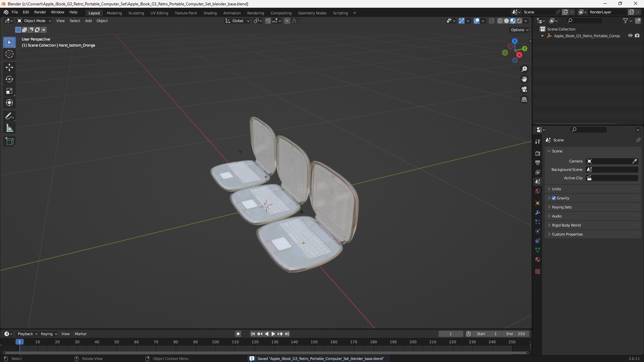Open the View Layer properties tab
The image size is (644, 362).
538,172
